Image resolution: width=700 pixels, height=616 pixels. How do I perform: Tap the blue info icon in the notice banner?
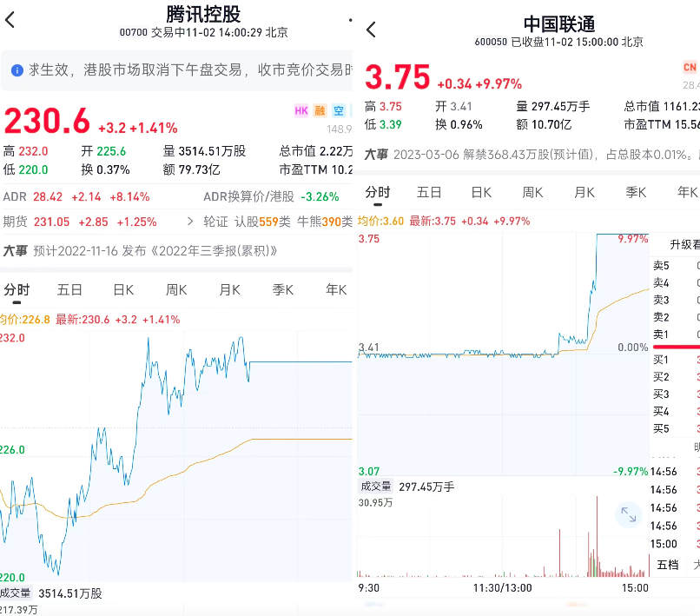(17, 70)
